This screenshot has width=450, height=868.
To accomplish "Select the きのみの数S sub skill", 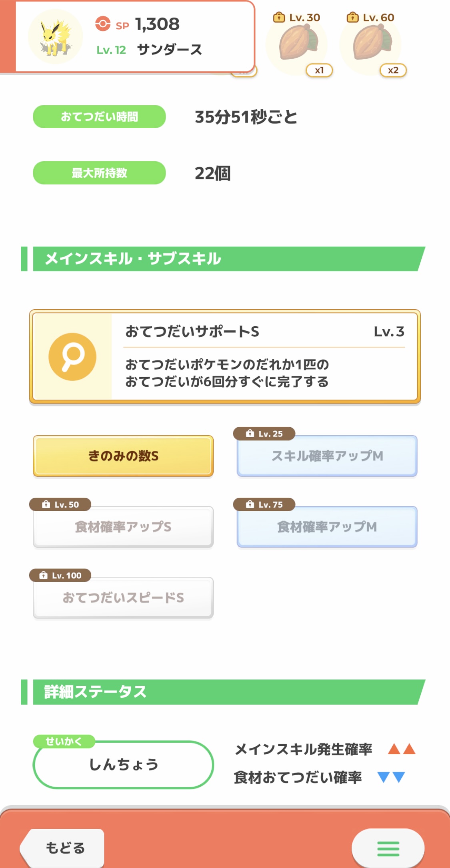I will coord(123,456).
